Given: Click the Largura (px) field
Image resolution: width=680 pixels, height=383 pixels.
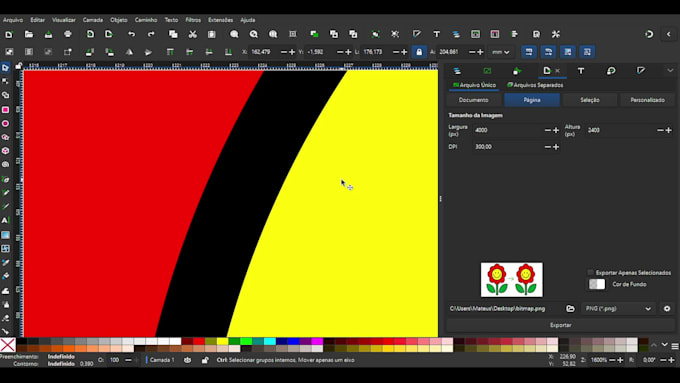Looking at the screenshot, I should 508,130.
